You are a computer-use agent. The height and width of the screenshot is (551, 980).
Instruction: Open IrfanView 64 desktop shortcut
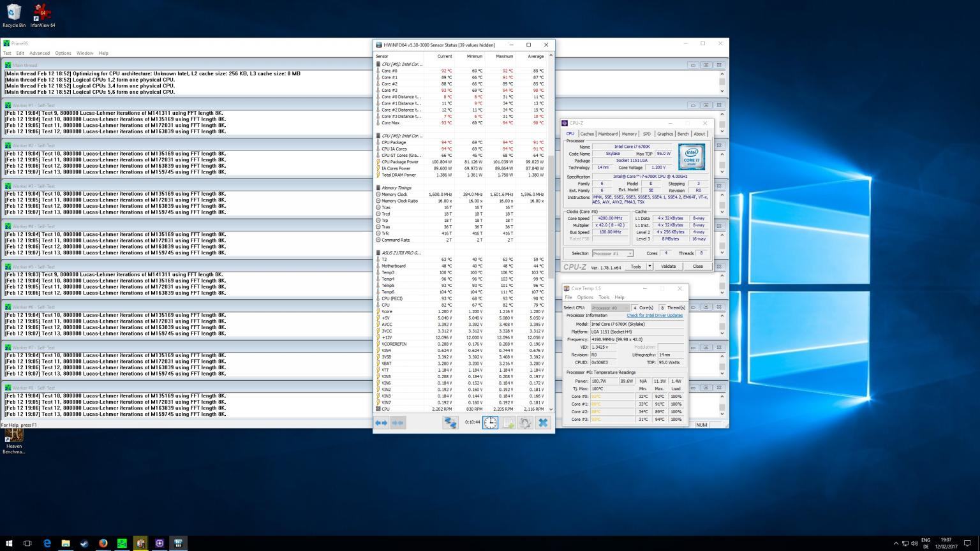tap(43, 15)
